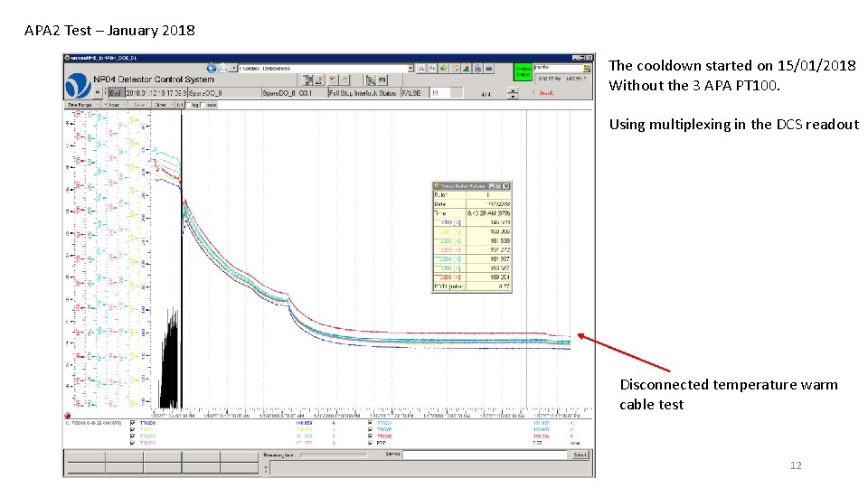Click the first empty bottom-left grid button

[x=86, y=455]
